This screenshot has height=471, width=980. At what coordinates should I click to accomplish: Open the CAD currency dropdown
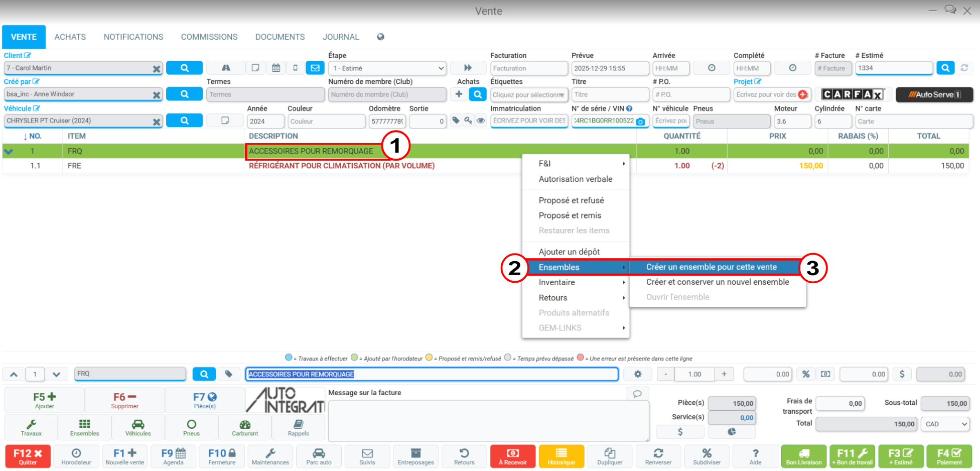[x=945, y=424]
